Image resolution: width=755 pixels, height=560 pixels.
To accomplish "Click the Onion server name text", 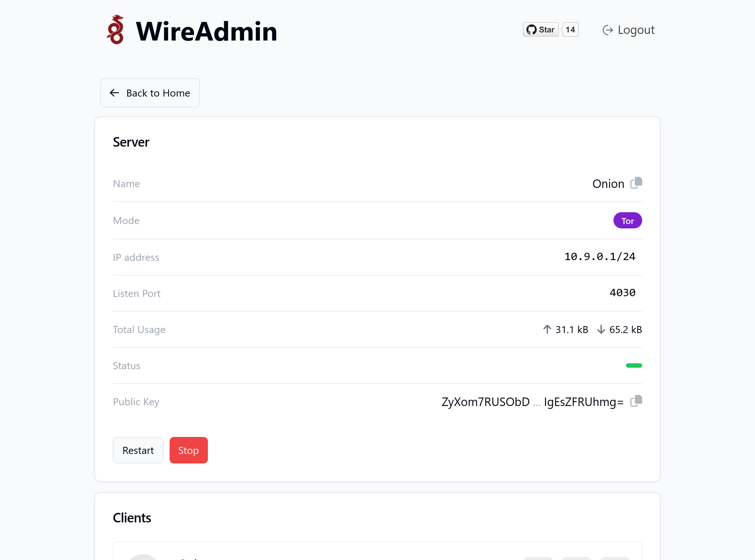I will 608,184.
